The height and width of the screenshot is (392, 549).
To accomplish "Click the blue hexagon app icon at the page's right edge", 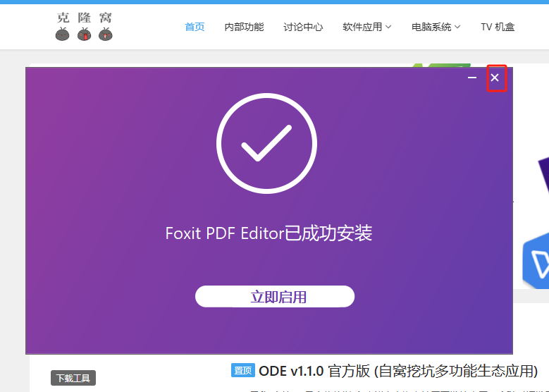I will [536, 260].
